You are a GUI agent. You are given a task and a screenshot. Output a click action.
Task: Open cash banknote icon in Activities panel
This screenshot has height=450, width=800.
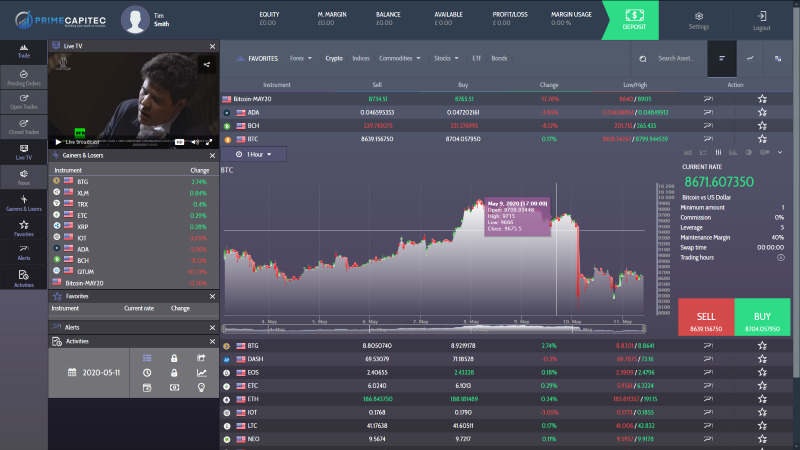[174, 387]
